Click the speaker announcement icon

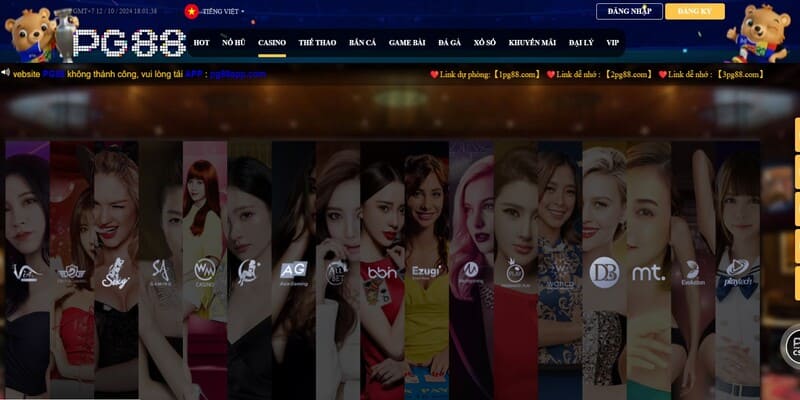(6, 73)
